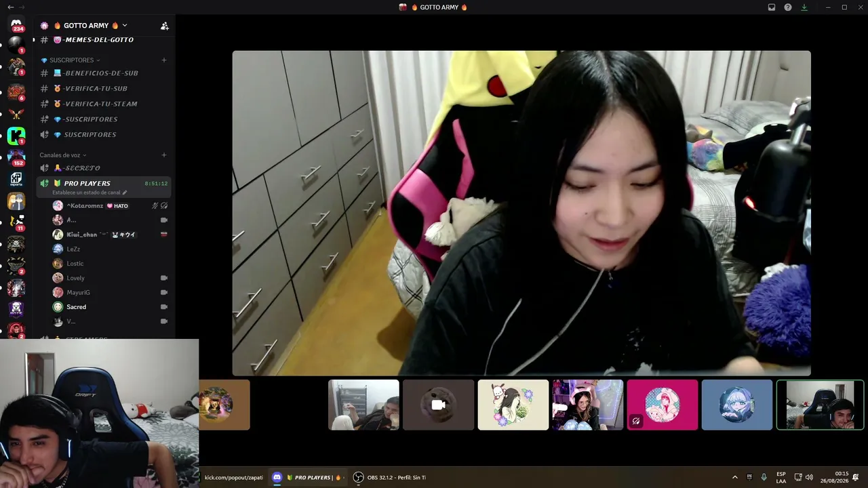Go back with the title bar arrow
This screenshot has height=488, width=868.
[10, 7]
